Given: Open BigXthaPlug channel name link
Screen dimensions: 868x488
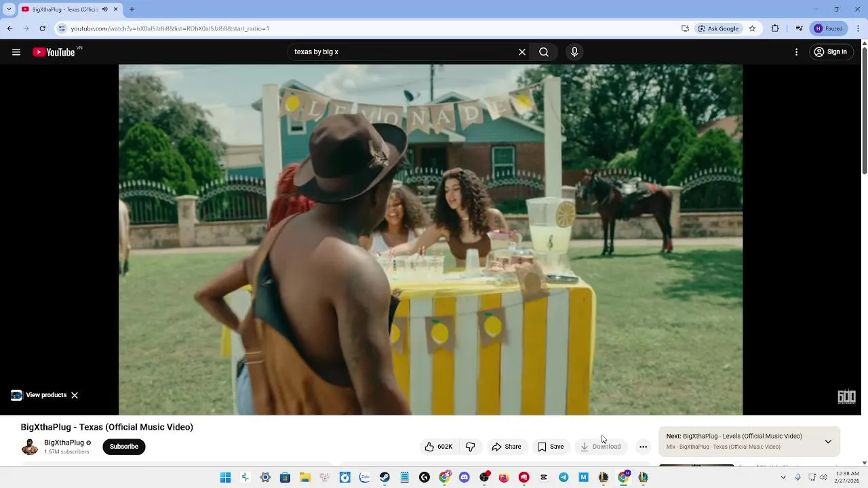Looking at the screenshot, I should click(64, 443).
